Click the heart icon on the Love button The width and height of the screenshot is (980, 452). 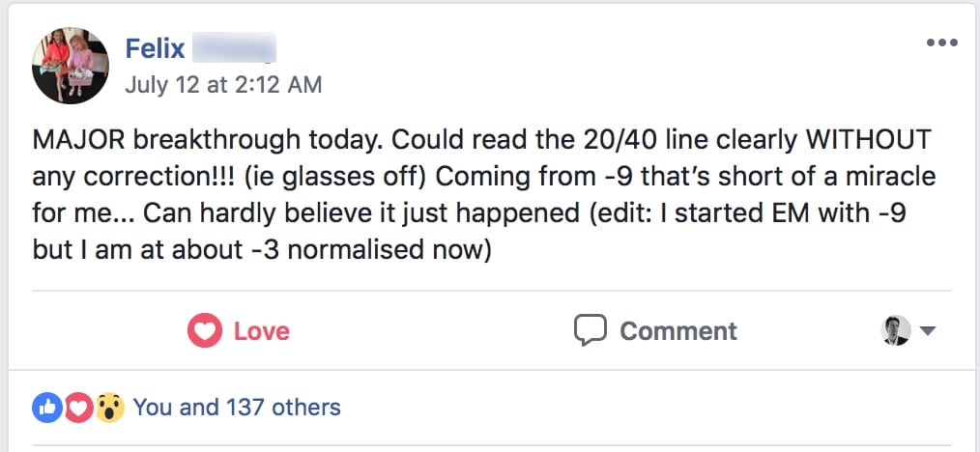point(204,331)
